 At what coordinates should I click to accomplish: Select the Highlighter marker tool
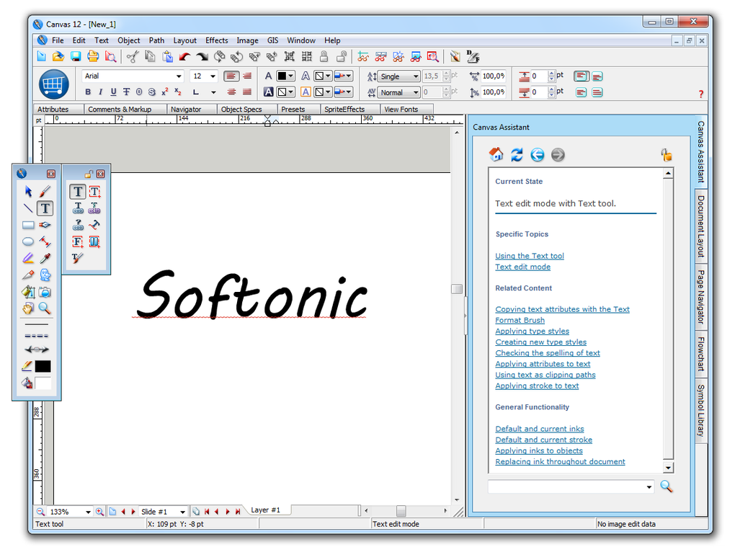click(x=28, y=259)
